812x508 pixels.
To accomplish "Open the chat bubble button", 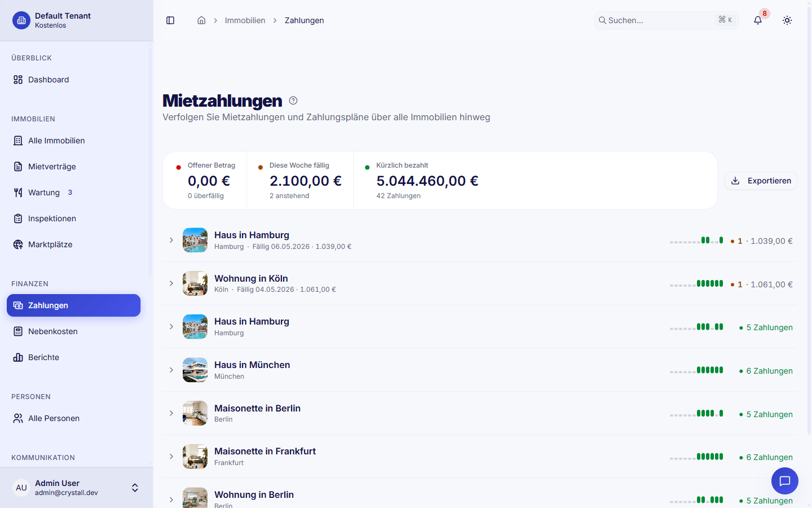I will [x=785, y=481].
